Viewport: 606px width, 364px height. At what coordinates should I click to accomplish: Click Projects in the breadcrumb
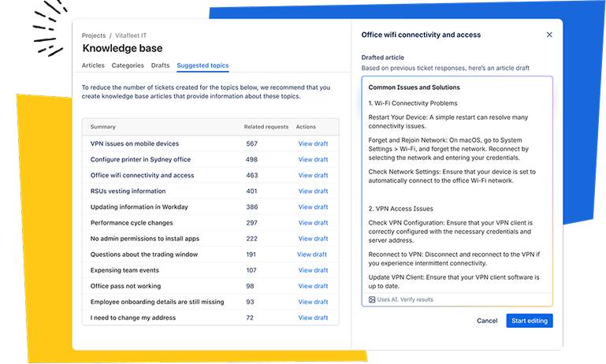tap(93, 36)
